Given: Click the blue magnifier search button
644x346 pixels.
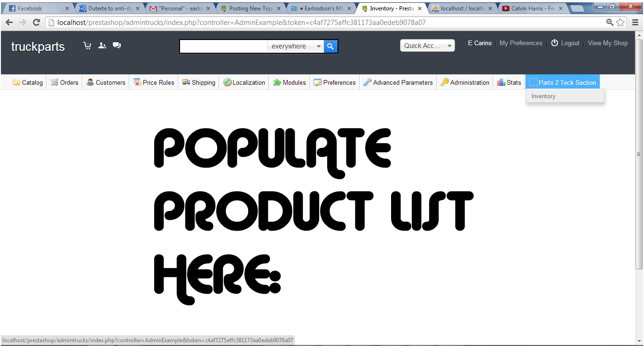Looking at the screenshot, I should pos(330,46).
